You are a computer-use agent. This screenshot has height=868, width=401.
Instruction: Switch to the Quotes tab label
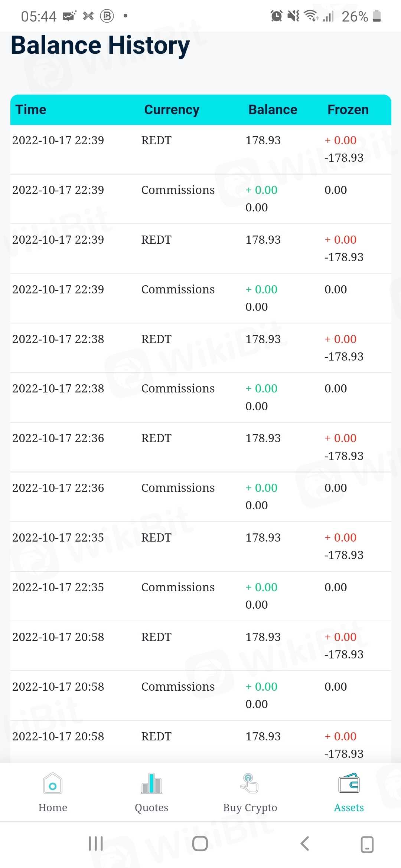[x=151, y=808]
